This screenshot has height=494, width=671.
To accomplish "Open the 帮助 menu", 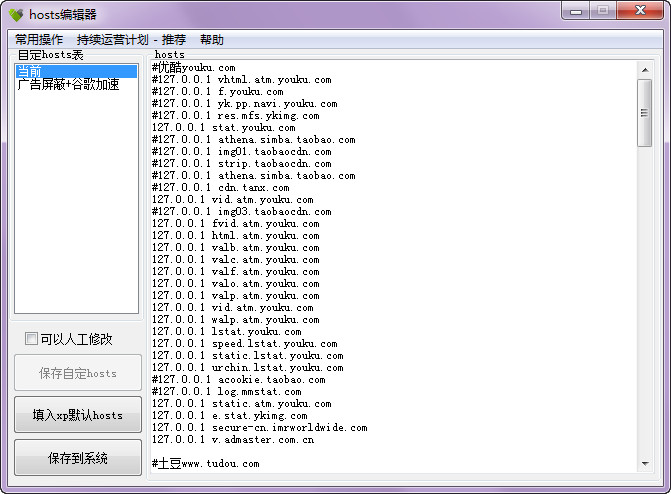I will pyautogui.click(x=212, y=40).
